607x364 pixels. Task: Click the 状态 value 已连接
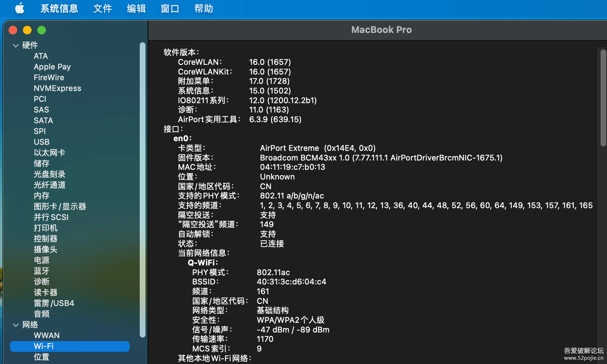click(x=272, y=244)
